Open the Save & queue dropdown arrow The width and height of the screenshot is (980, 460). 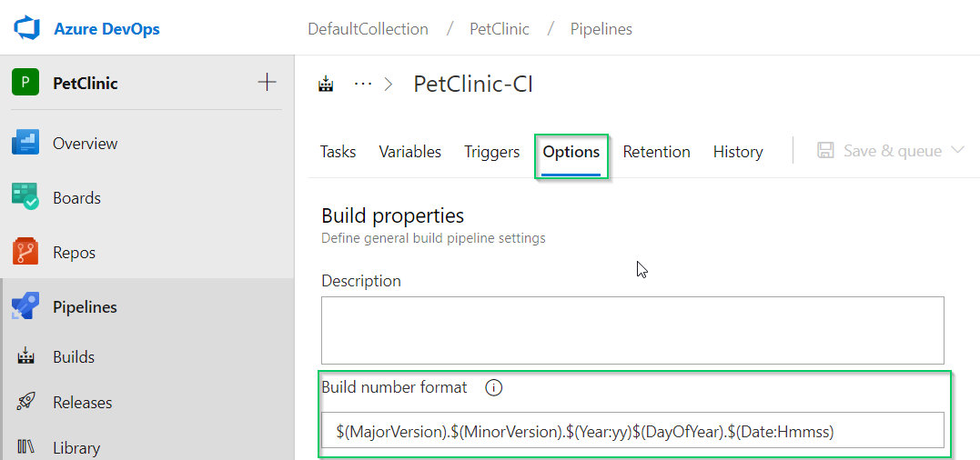click(x=957, y=151)
